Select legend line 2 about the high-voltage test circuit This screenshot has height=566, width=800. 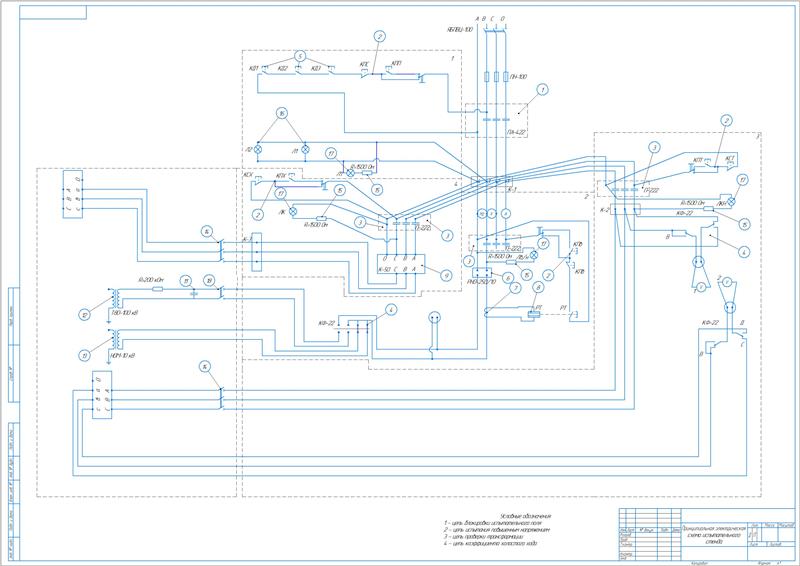[497, 530]
